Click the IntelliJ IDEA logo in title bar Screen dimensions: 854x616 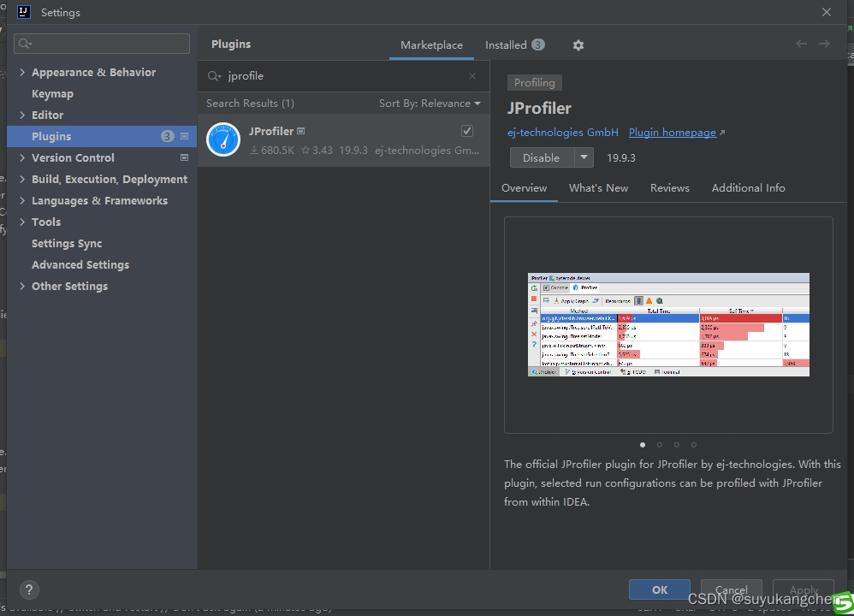(23, 12)
